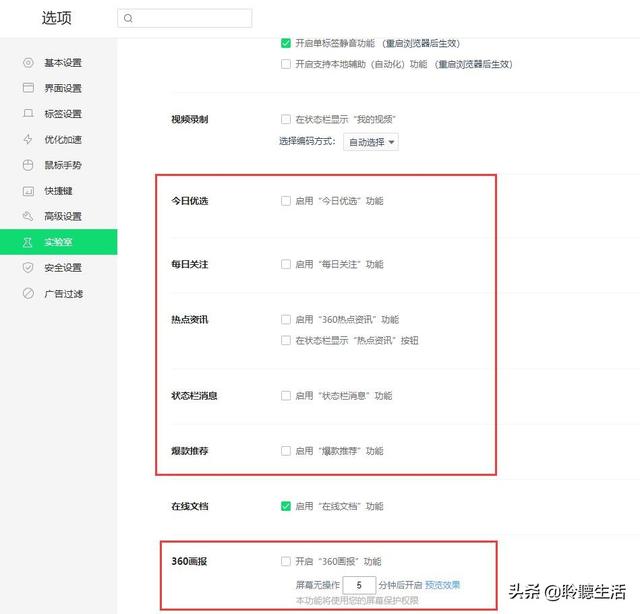Click the 标签设置 tab icon
Screen dimensions: 640x614
(28, 113)
